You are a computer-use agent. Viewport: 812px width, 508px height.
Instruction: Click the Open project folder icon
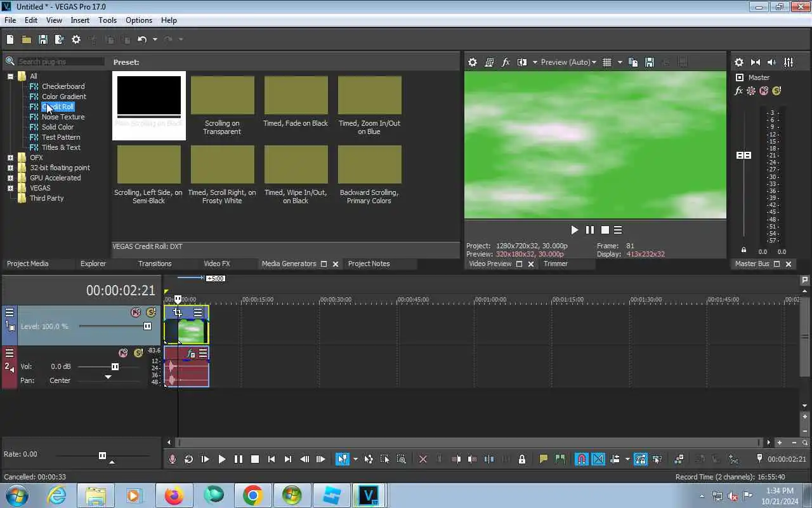pyautogui.click(x=27, y=39)
